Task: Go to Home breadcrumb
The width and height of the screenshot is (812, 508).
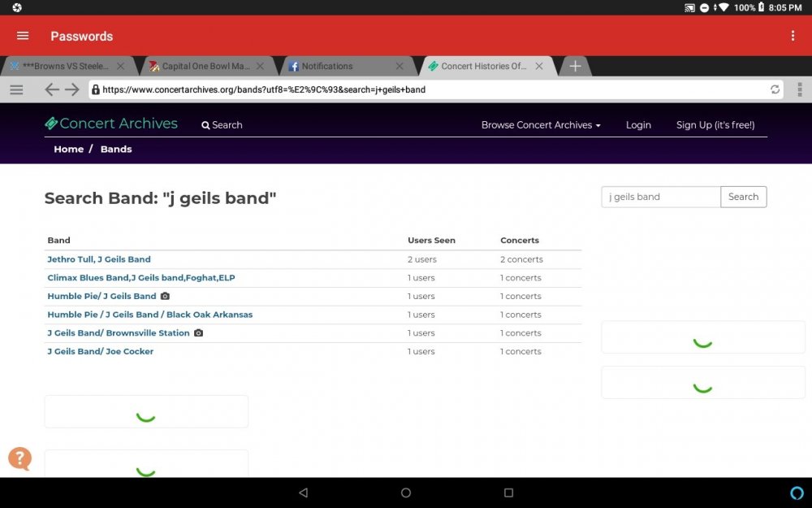Action: point(68,150)
